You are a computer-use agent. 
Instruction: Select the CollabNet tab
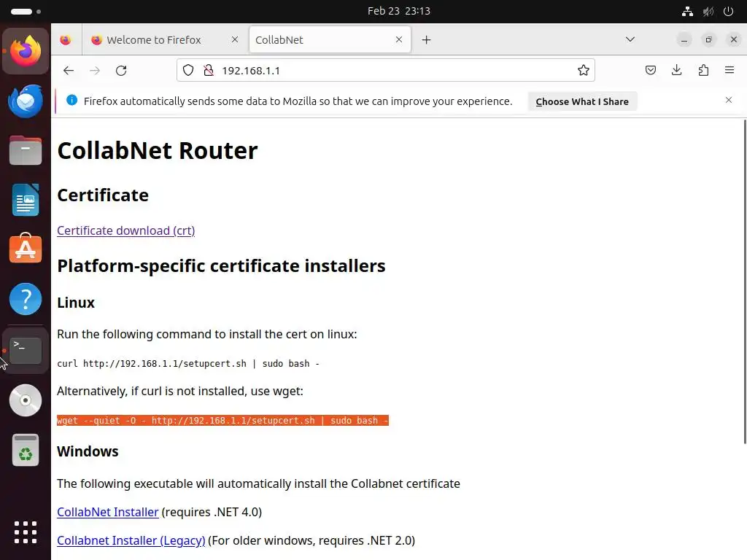click(x=330, y=40)
